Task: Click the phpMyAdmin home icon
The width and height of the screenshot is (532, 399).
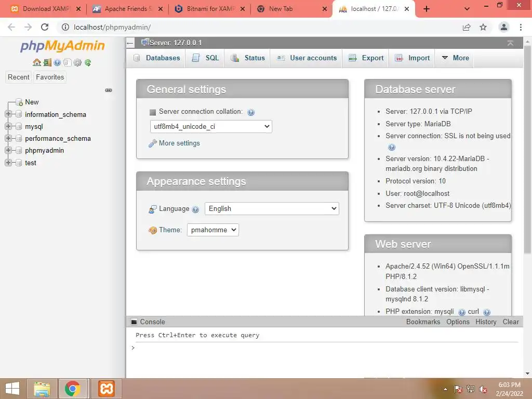Action: coord(37,62)
